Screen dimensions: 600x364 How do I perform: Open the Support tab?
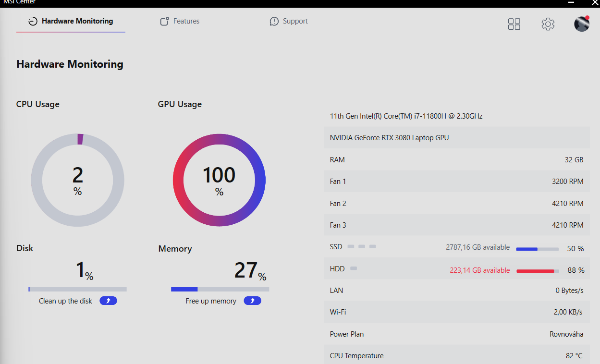click(x=295, y=21)
